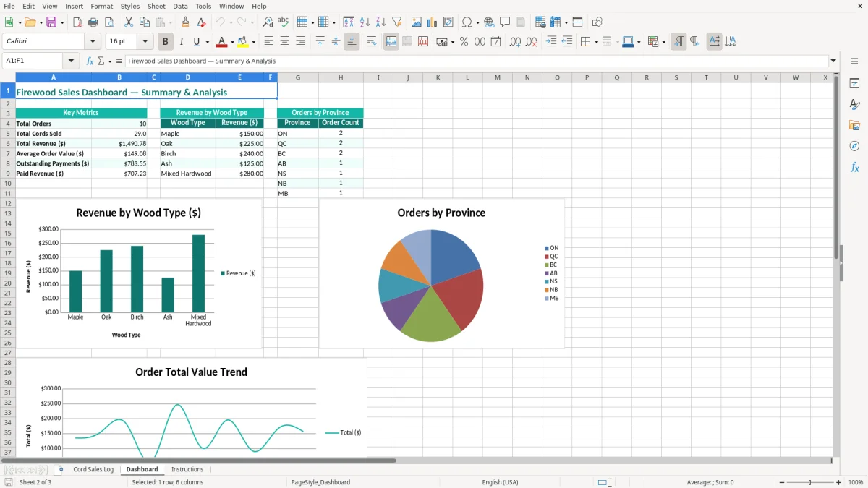This screenshot has height=488, width=868.
Task: Open the Background Color dropdown arrow
Action: tap(253, 42)
